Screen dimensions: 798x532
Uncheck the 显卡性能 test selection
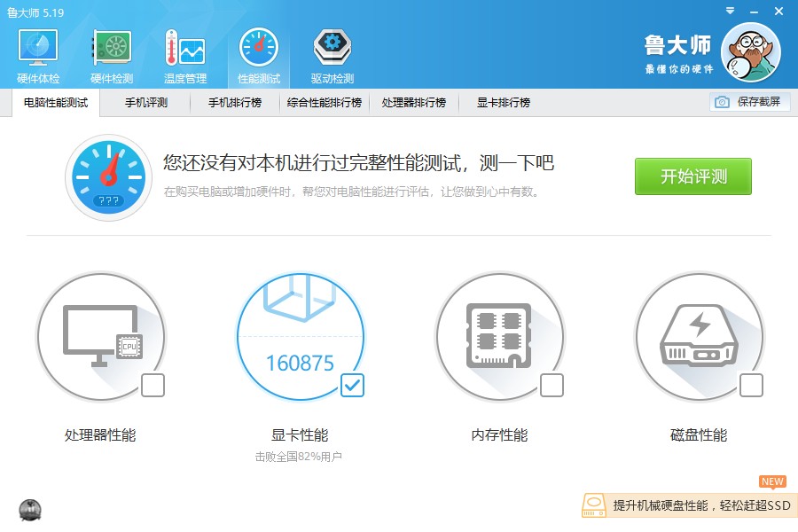coord(352,386)
